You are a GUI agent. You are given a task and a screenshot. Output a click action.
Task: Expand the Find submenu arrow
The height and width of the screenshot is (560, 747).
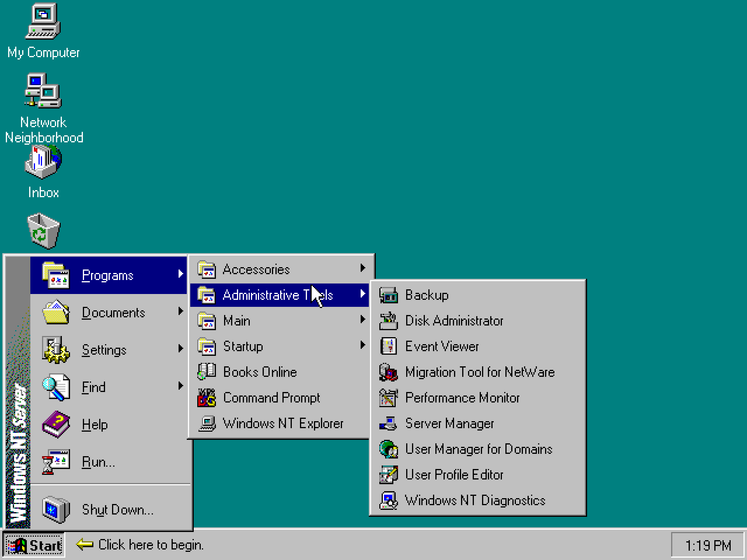coord(181,386)
